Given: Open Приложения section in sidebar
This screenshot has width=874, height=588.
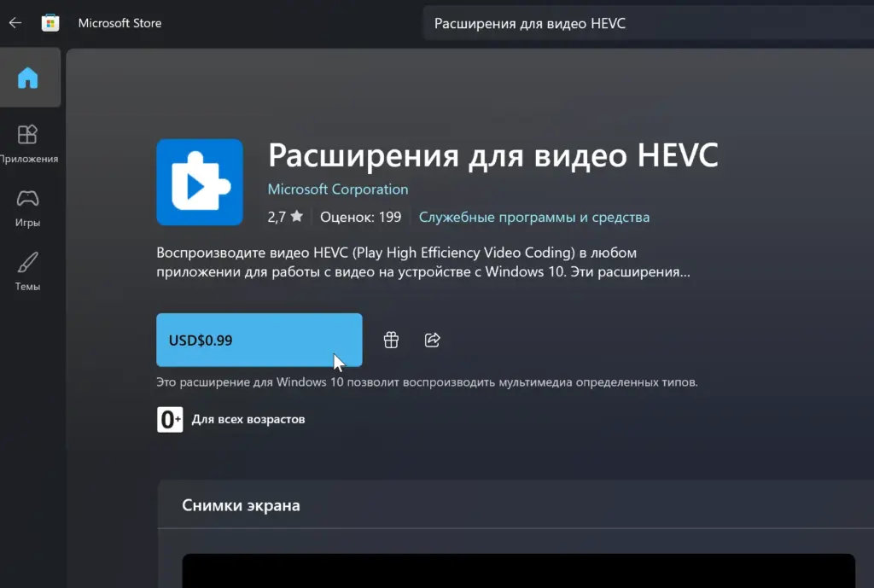Looking at the screenshot, I should pos(28,143).
